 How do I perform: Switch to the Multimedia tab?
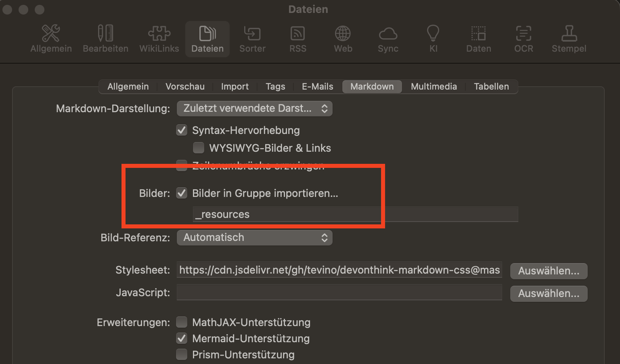tap(434, 87)
